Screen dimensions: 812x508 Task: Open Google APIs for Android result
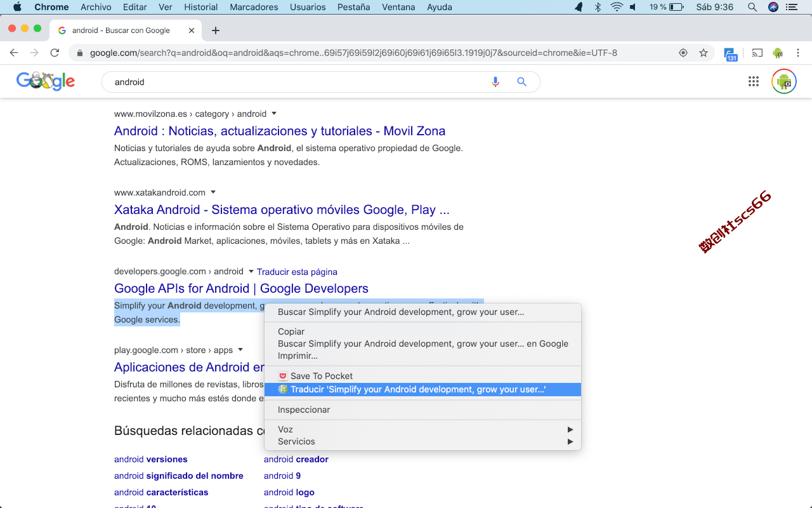click(241, 288)
